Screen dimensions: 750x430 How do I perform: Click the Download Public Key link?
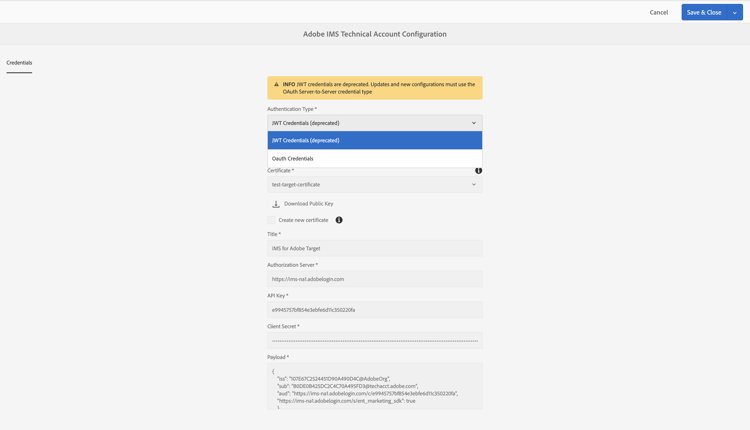pos(308,204)
